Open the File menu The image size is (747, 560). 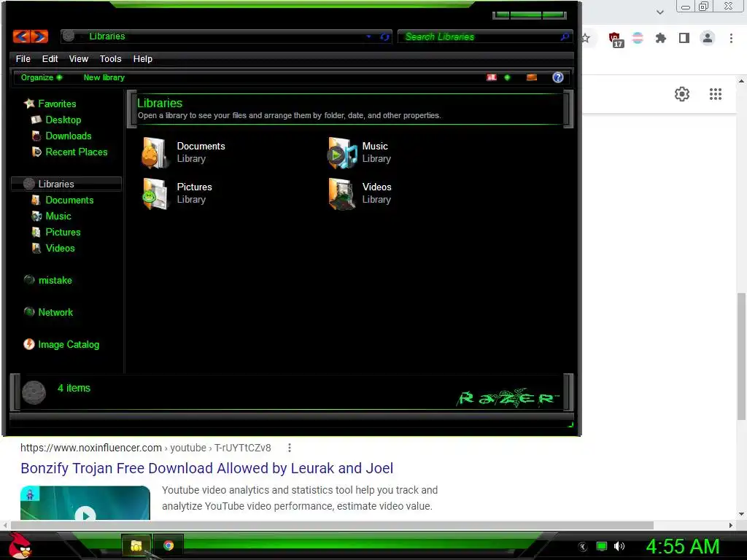click(x=23, y=58)
